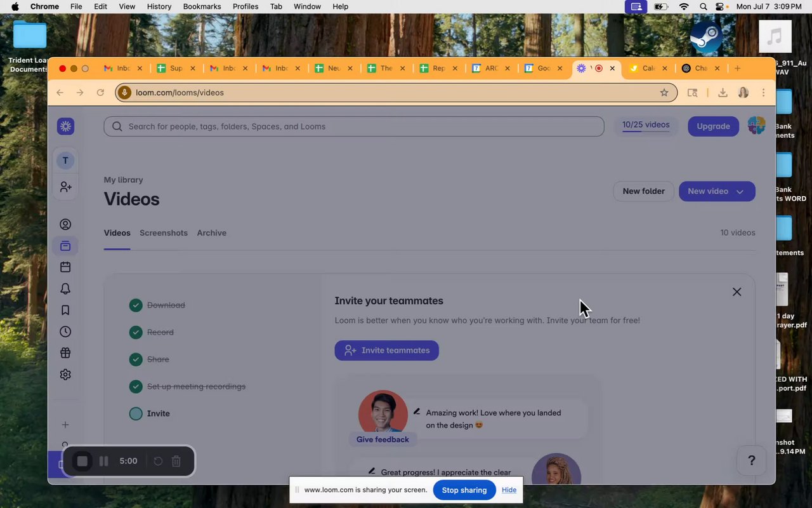
Task: Click the Chrome profile picture icon
Action: [x=743, y=93]
